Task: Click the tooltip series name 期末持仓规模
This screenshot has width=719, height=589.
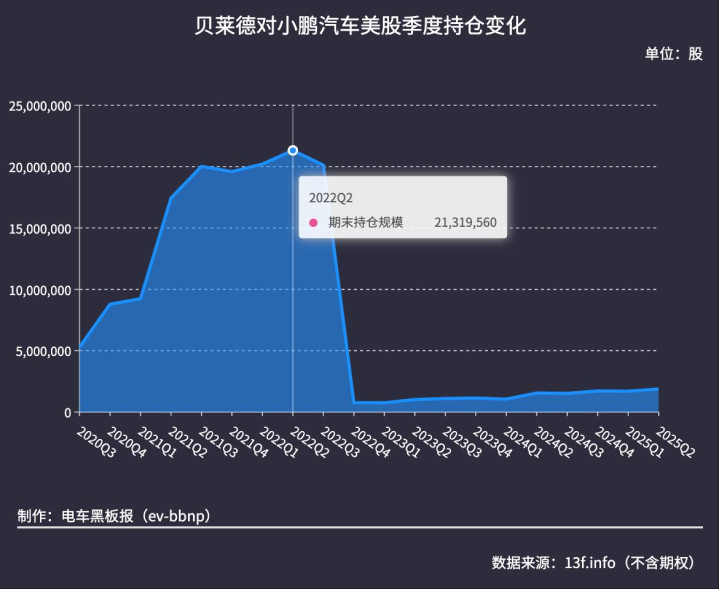Action: [x=365, y=222]
